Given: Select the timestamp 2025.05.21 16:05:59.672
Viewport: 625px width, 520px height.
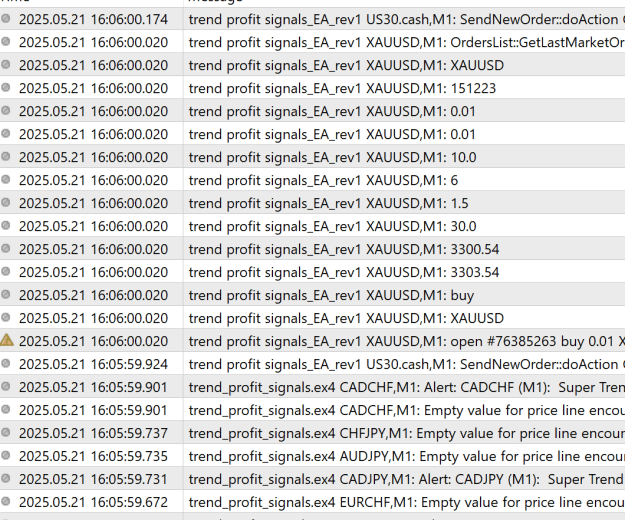Looking at the screenshot, I should point(93,502).
